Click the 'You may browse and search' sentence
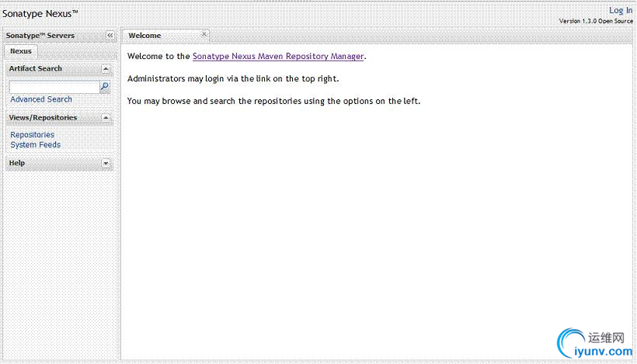The height and width of the screenshot is (364, 637). tap(273, 101)
